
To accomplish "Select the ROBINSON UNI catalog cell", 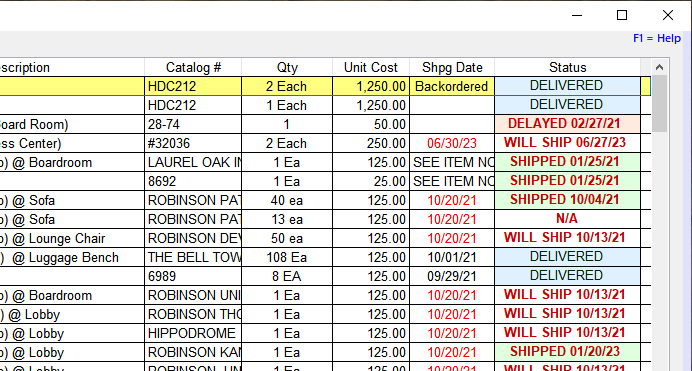I will [193, 295].
